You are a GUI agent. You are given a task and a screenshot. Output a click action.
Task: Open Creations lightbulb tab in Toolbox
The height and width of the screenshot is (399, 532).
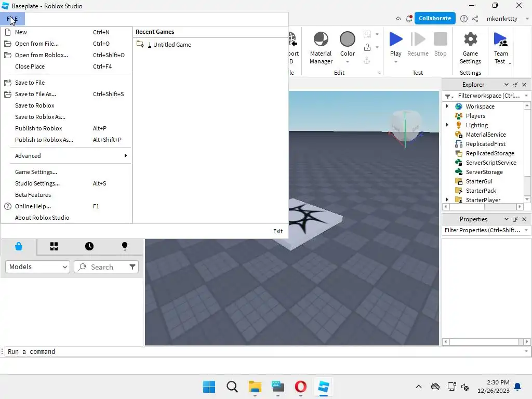coord(125,246)
